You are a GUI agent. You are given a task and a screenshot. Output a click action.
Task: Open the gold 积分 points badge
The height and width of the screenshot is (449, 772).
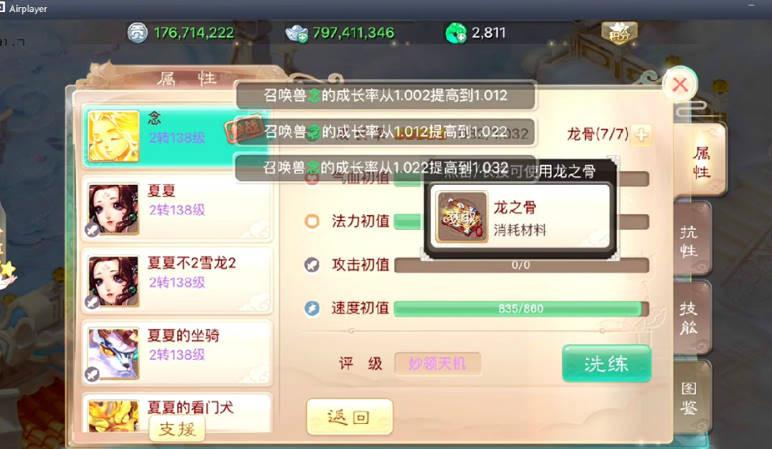(619, 33)
